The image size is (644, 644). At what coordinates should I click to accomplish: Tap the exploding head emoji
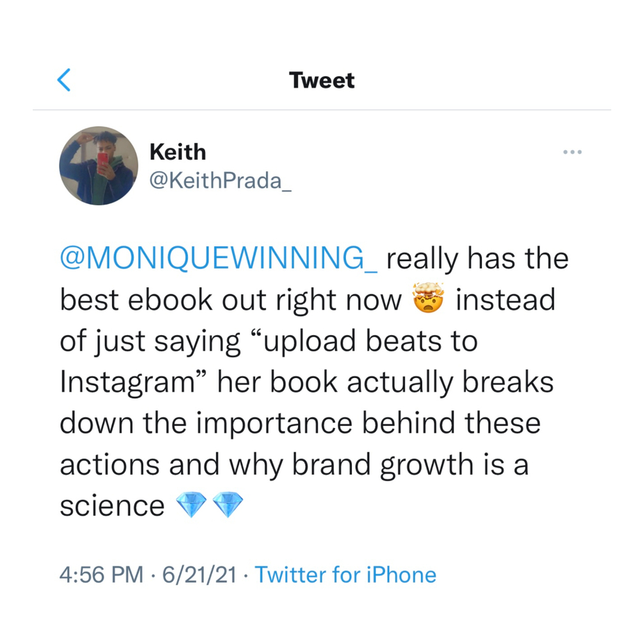429,298
